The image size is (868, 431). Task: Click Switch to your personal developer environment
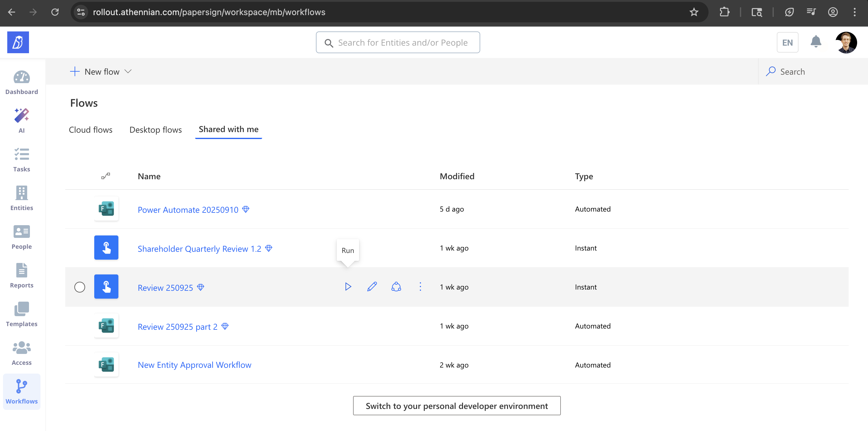pos(457,406)
